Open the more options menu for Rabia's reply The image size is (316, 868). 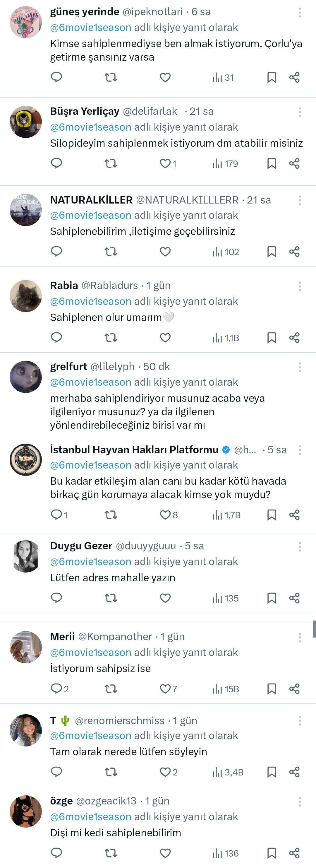(299, 286)
